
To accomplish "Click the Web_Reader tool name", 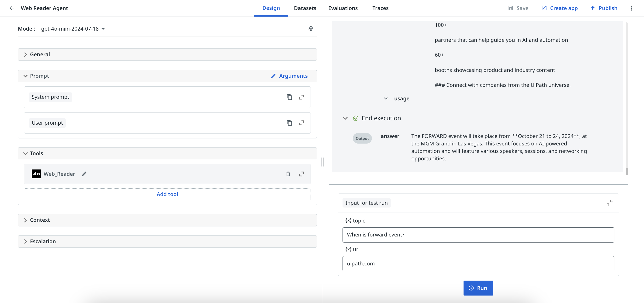I will [x=59, y=174].
